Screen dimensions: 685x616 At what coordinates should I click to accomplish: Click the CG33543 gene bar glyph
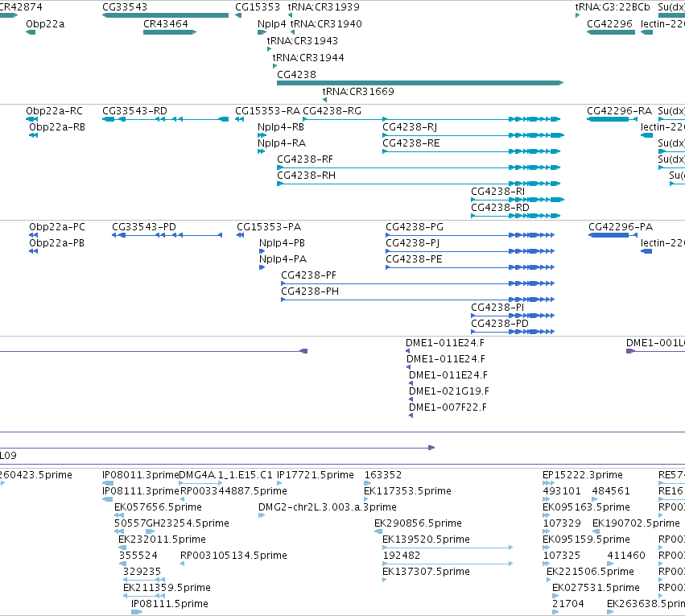click(165, 15)
